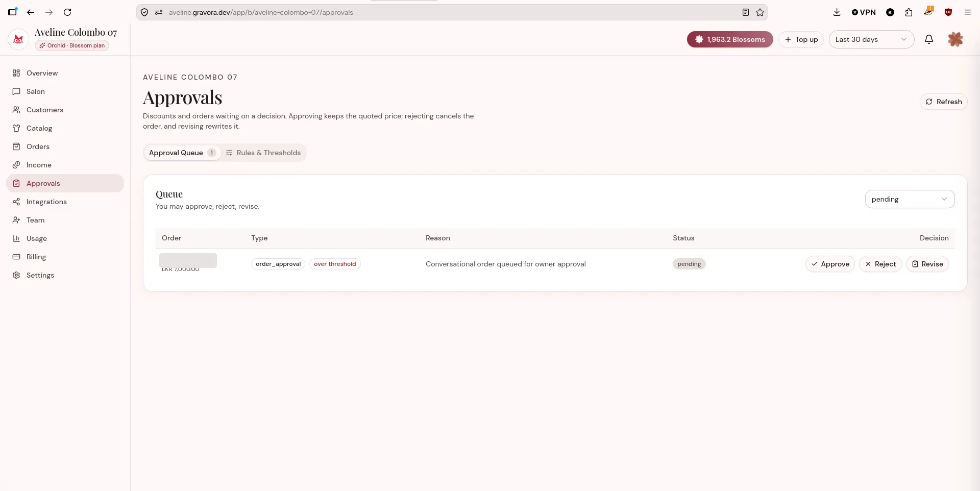Switch to Approval Queue tab
The width and height of the screenshot is (980, 491).
(182, 153)
